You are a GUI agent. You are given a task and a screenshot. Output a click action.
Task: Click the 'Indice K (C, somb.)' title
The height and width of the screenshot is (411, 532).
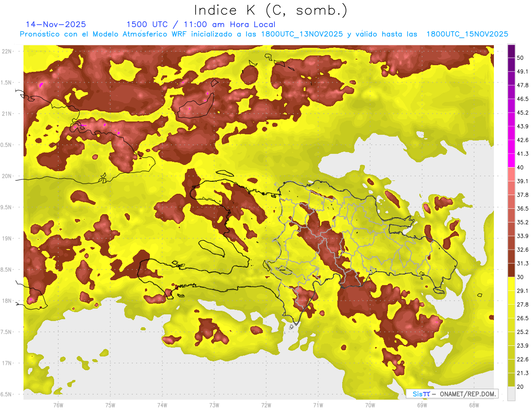pyautogui.click(x=270, y=10)
